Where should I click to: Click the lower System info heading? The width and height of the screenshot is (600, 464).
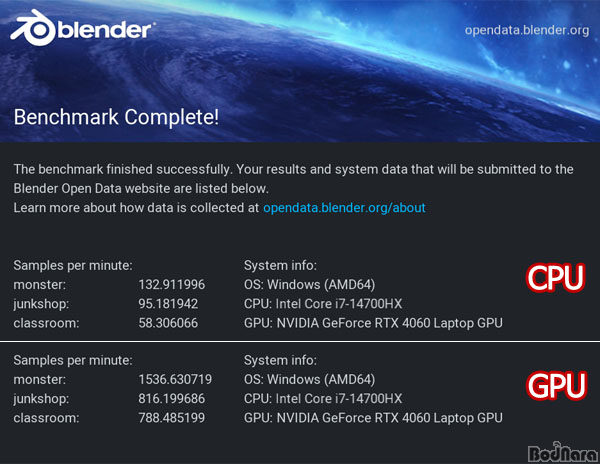coord(280,360)
